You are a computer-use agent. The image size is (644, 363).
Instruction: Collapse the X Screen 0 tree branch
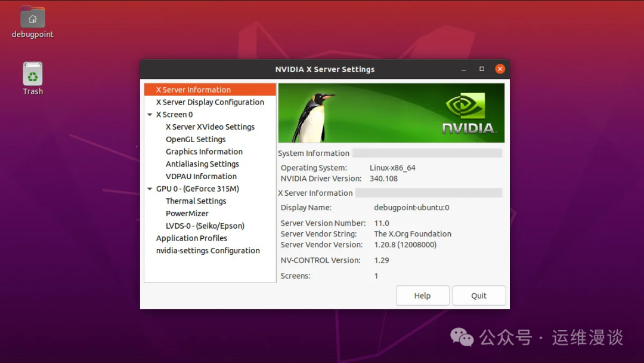150,114
